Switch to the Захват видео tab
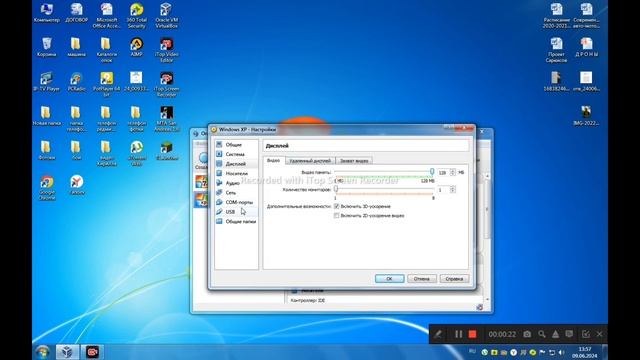Viewport: 640px width, 360px height. point(354,161)
